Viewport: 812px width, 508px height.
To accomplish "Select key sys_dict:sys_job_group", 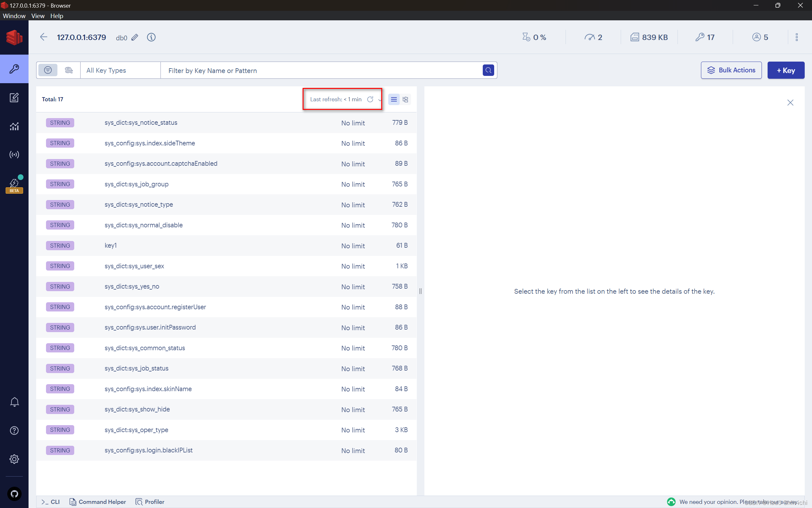I will 226,184.
